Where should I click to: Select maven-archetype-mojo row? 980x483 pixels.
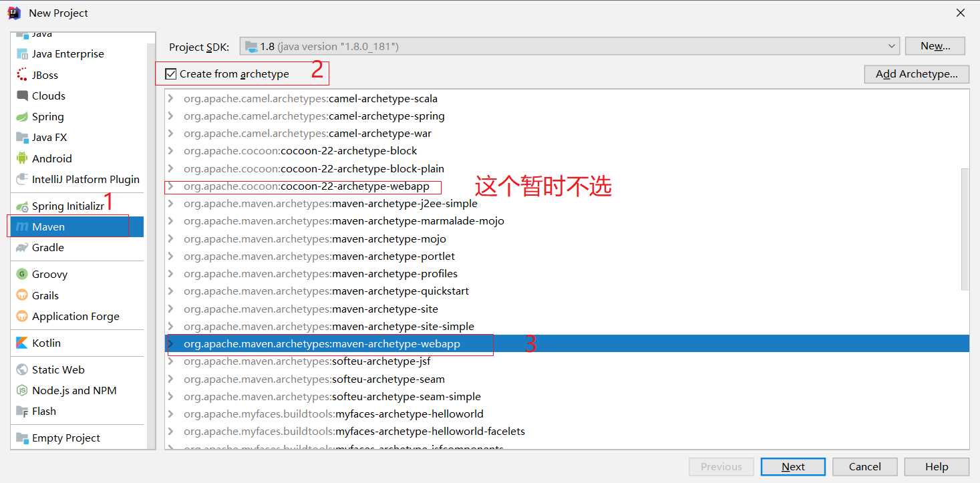566,238
